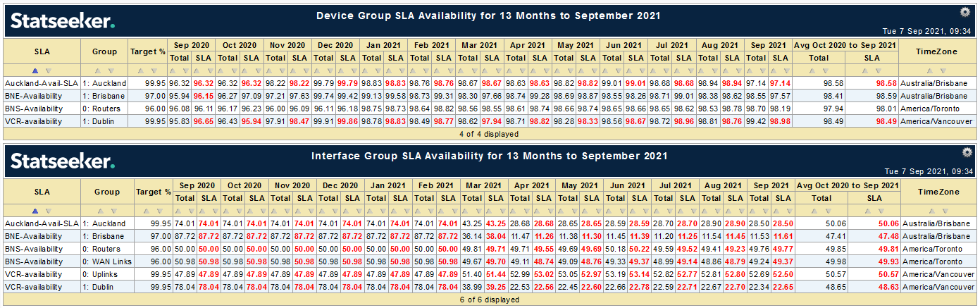Open settings gear of Device Group report
Viewport: 980px width, 308px height.
(965, 12)
